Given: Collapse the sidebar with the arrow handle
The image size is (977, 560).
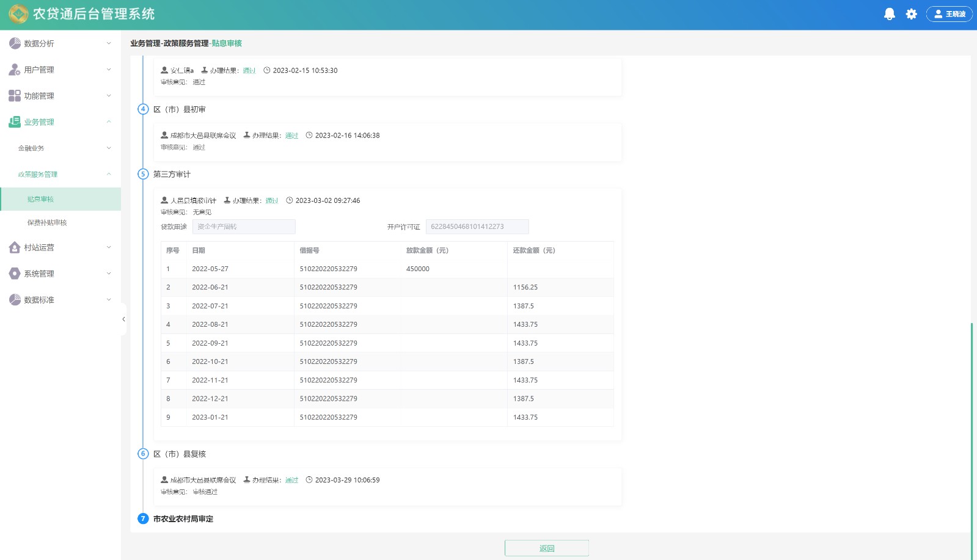Looking at the screenshot, I should click(x=123, y=319).
